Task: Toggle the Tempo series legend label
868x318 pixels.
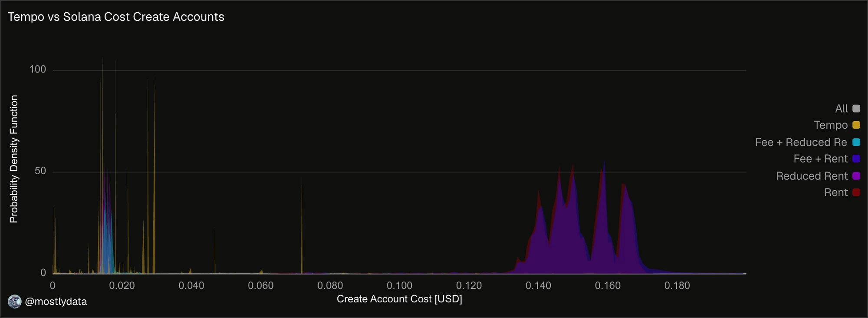Action: tap(831, 125)
